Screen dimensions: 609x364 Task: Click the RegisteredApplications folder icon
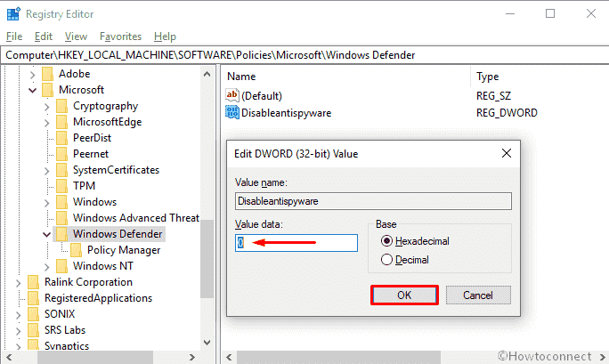tap(34, 298)
